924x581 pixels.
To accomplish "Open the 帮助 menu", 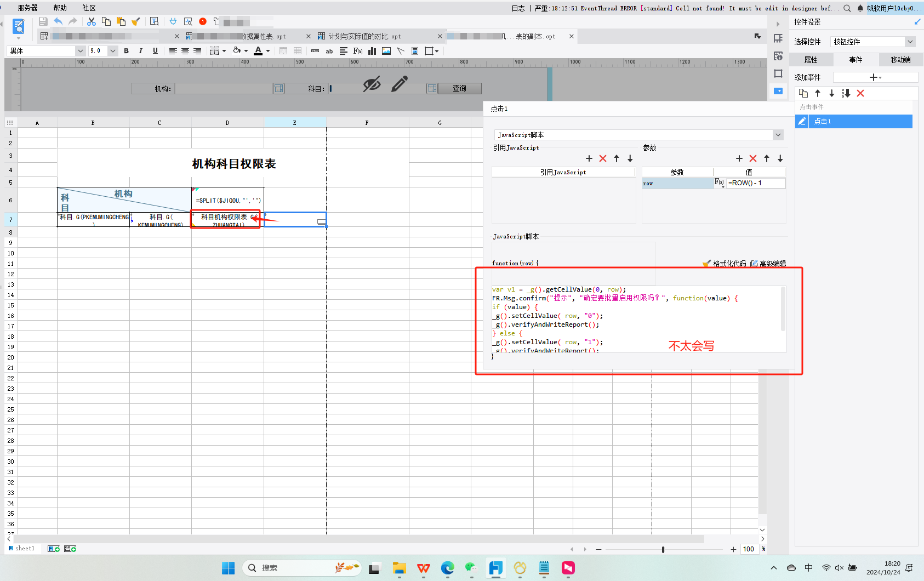I will pyautogui.click(x=60, y=8).
